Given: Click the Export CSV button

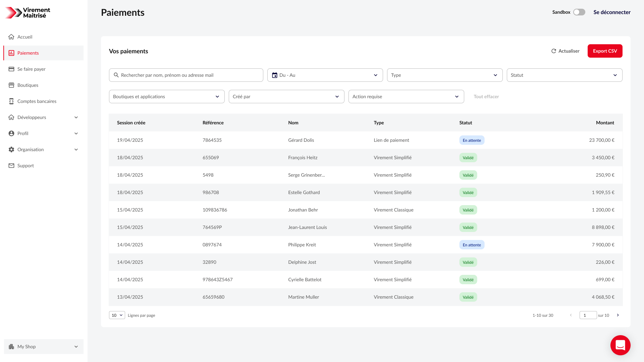Looking at the screenshot, I should 605,51.
